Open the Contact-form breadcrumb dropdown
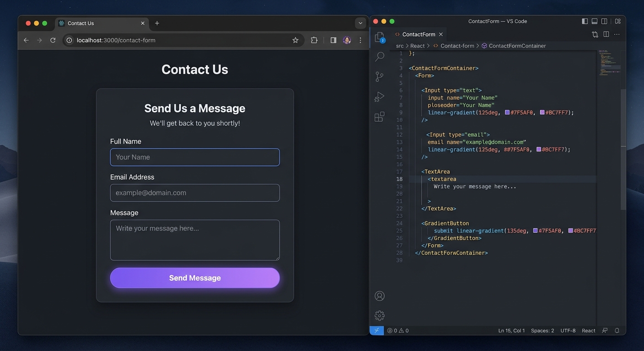This screenshot has width=644, height=351. (x=458, y=46)
